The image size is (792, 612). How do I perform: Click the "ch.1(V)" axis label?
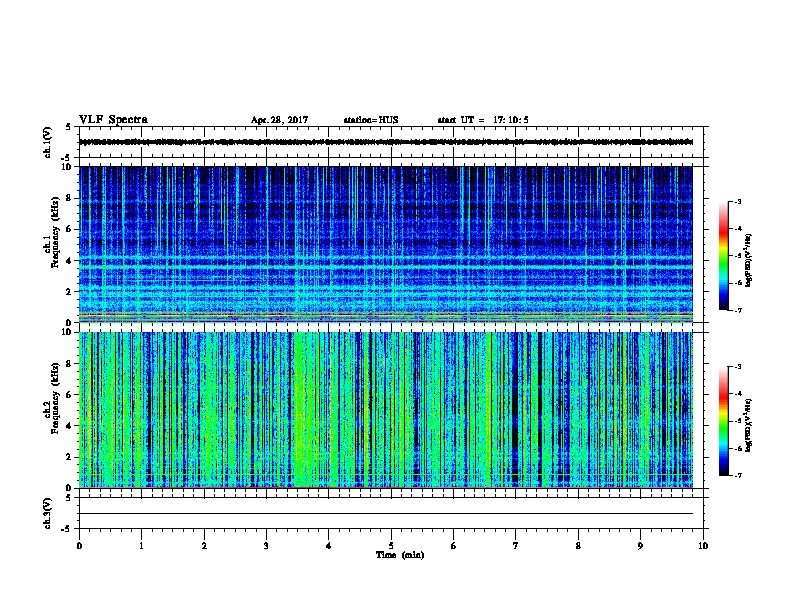pyautogui.click(x=47, y=142)
